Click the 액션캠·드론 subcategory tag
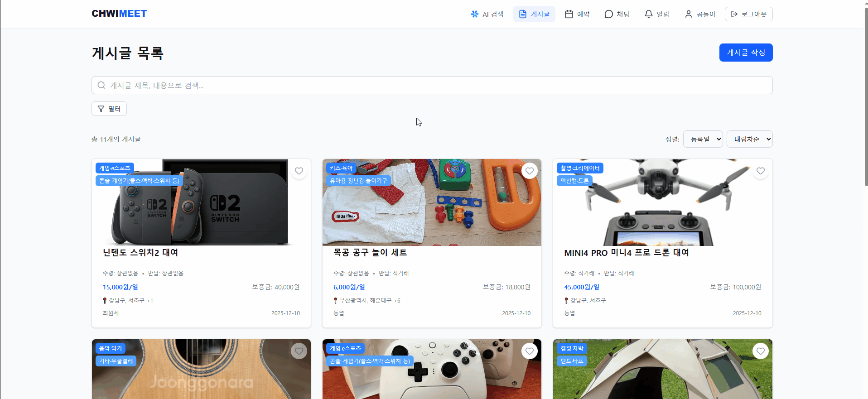The image size is (868, 399). 574,181
